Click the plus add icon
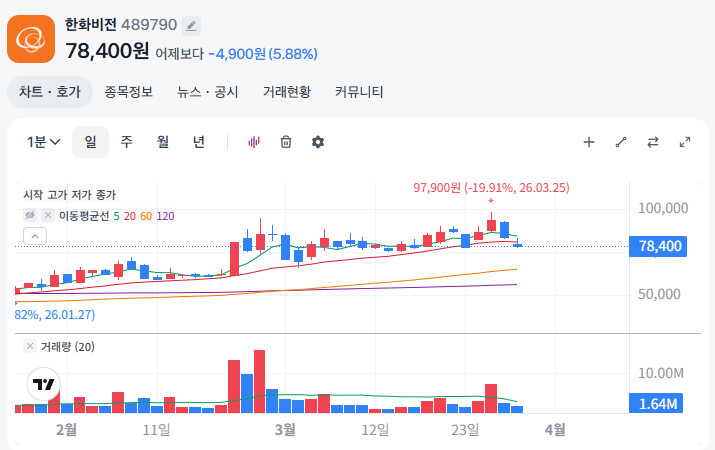 589,142
